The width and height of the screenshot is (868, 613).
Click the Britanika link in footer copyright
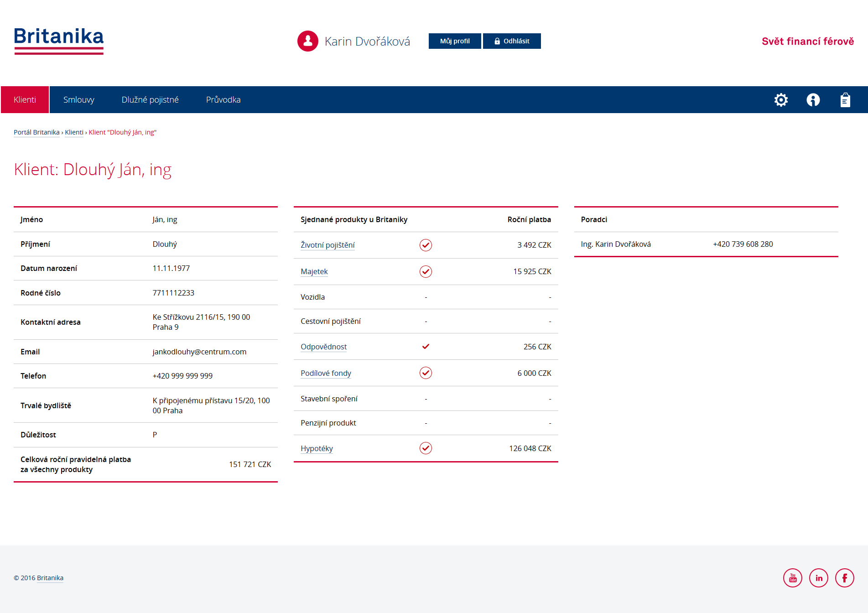[x=50, y=578]
